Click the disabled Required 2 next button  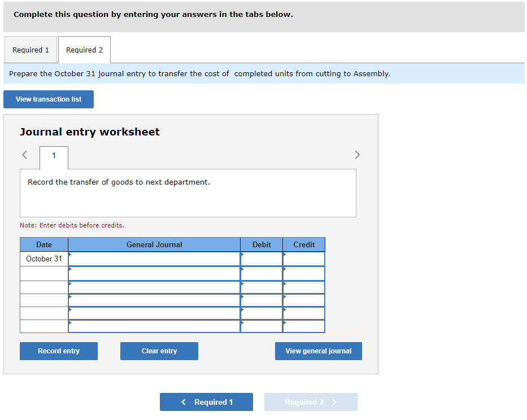pos(311,402)
